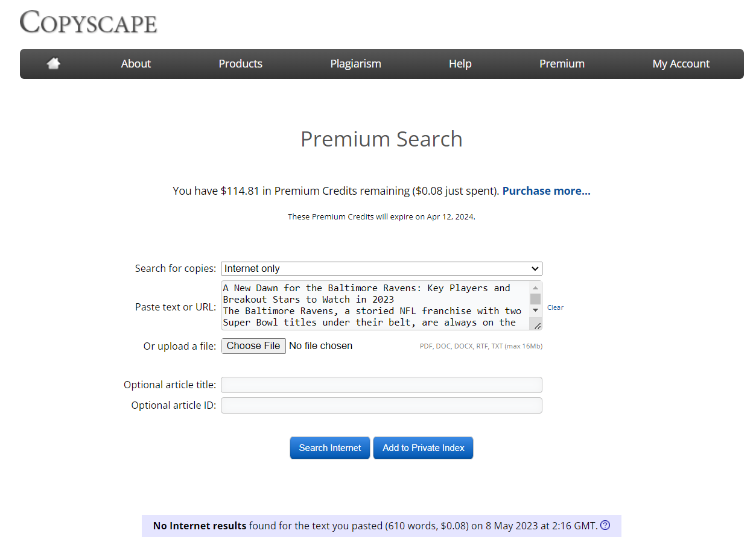The image size is (756, 548).
Task: Click Add to Private Index button
Action: coord(424,448)
